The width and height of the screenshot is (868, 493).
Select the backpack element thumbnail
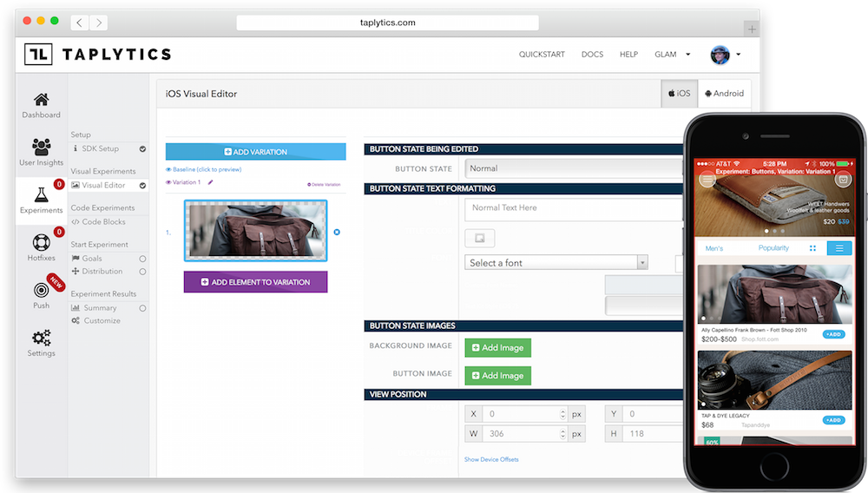click(256, 231)
